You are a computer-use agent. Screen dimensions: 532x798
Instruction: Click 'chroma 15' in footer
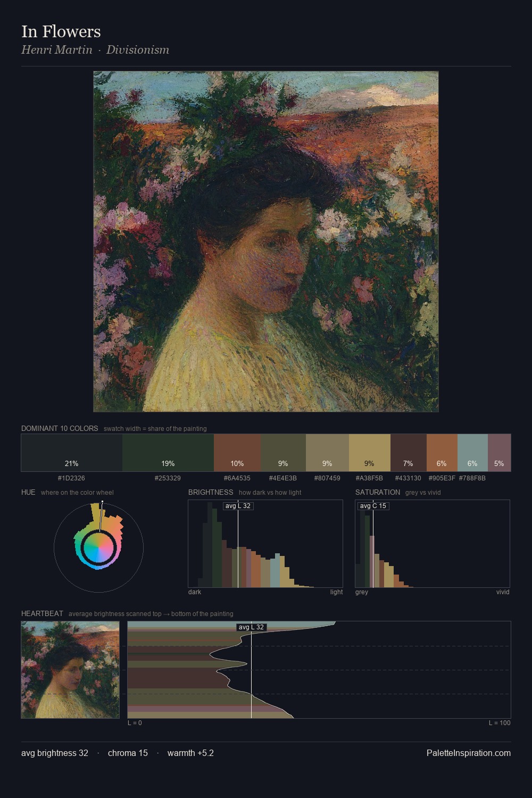pyautogui.click(x=128, y=753)
